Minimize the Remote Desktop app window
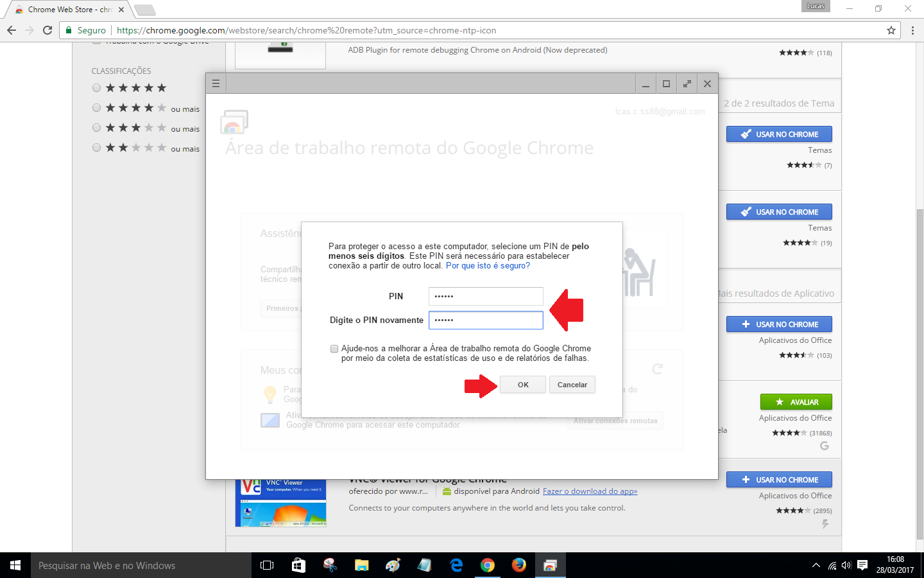This screenshot has height=578, width=924. click(646, 83)
